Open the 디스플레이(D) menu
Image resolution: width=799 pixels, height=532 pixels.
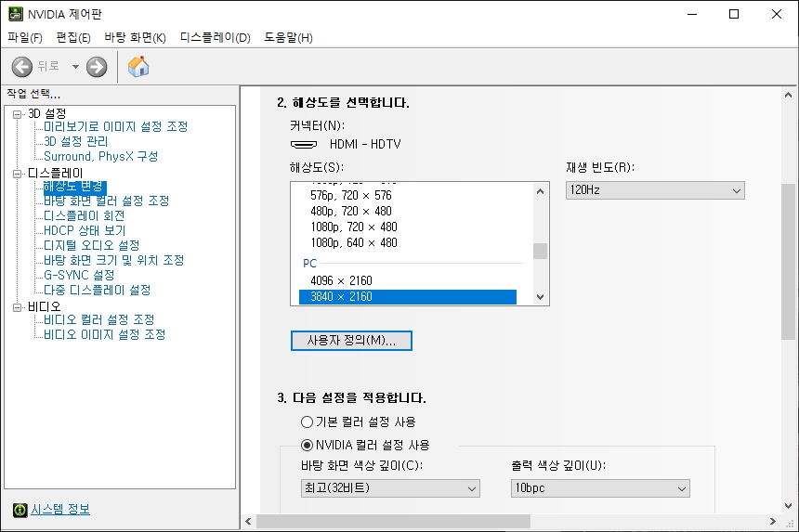[x=215, y=38]
